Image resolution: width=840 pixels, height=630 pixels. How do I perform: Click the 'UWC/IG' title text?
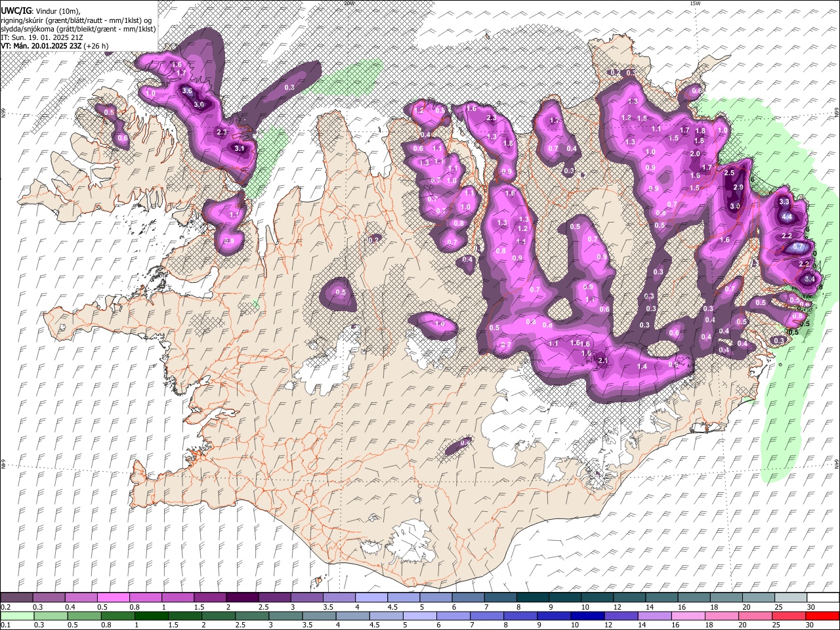[16, 11]
